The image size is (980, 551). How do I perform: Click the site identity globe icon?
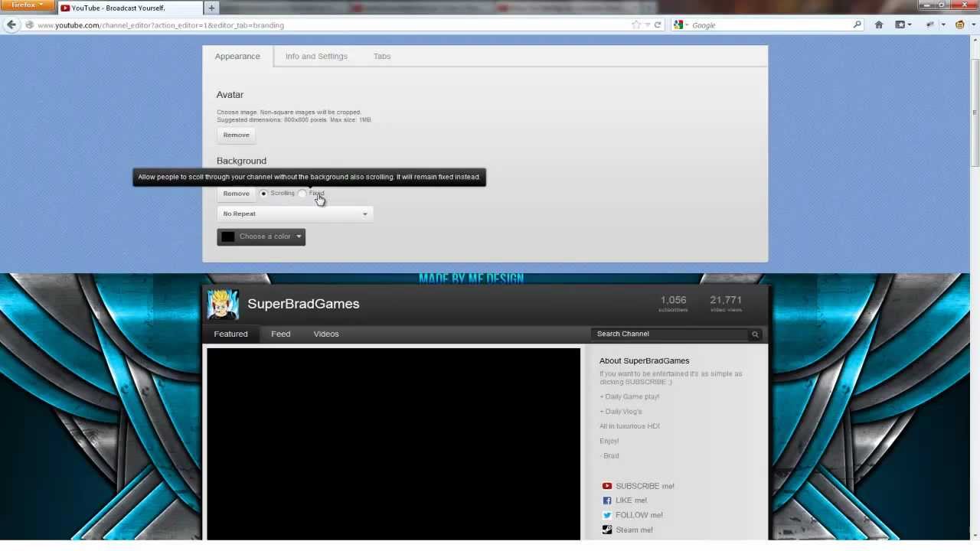29,25
